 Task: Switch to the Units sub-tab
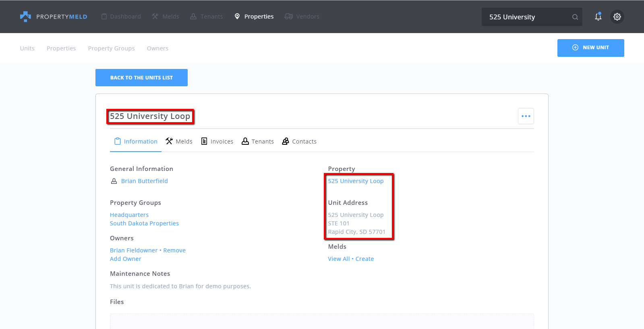(x=27, y=48)
